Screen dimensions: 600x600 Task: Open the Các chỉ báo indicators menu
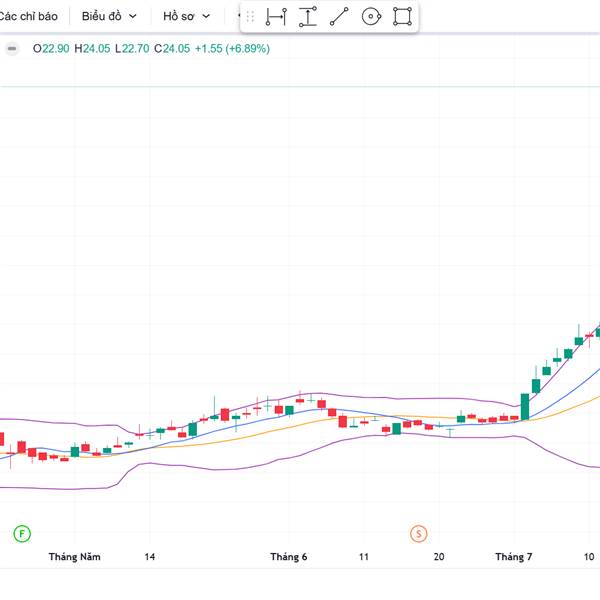click(x=28, y=16)
